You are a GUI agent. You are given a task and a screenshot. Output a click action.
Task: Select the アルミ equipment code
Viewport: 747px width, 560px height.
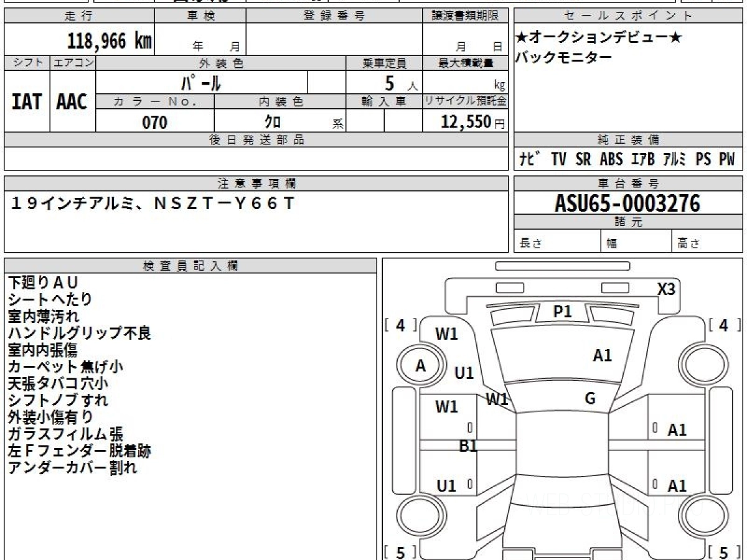pyautogui.click(x=674, y=159)
